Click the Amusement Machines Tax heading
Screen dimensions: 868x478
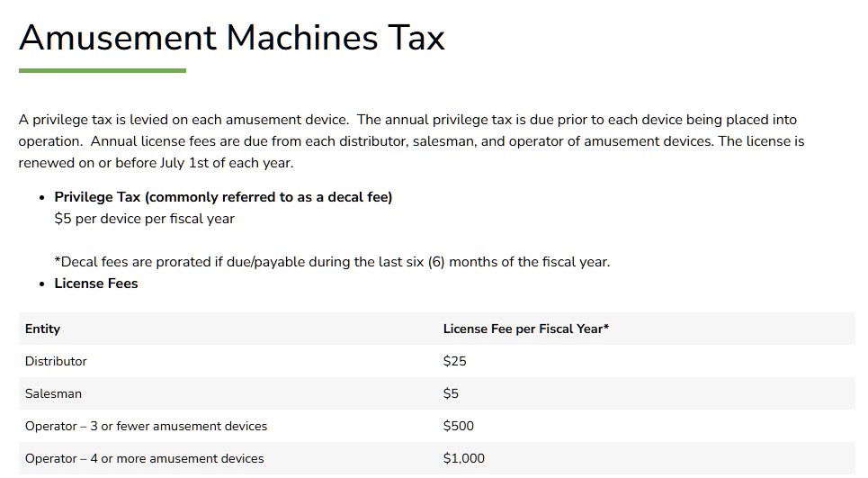pos(231,38)
